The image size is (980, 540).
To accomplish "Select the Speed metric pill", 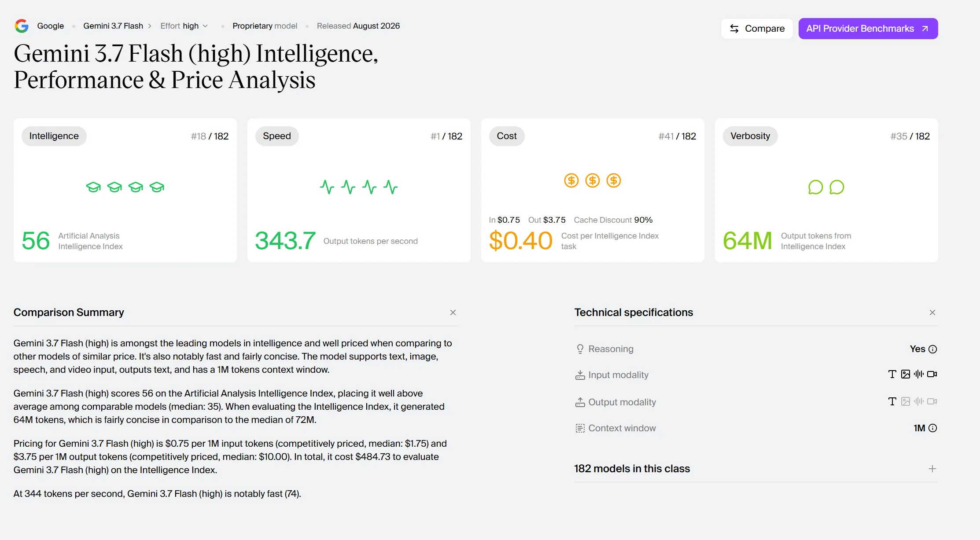I will pos(277,136).
